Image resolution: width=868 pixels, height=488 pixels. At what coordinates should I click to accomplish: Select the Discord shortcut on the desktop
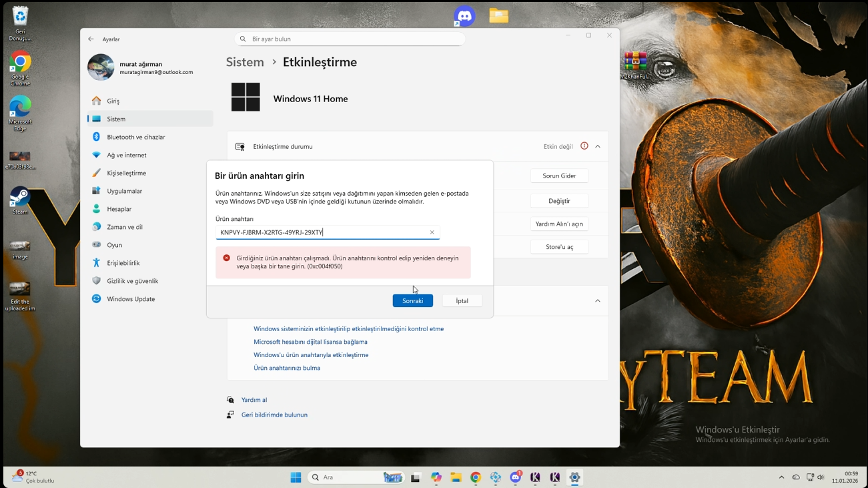pyautogui.click(x=464, y=16)
